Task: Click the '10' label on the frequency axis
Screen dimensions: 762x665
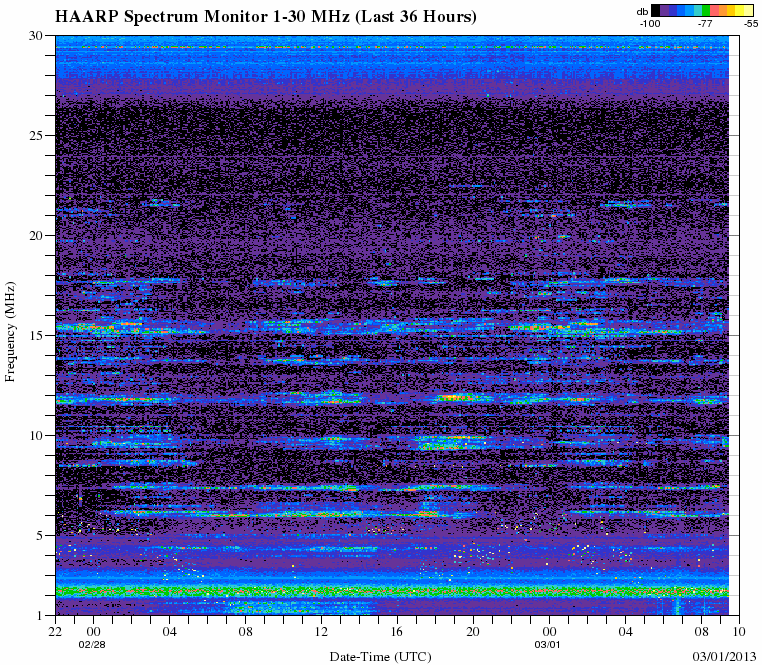Action: pyautogui.click(x=37, y=435)
